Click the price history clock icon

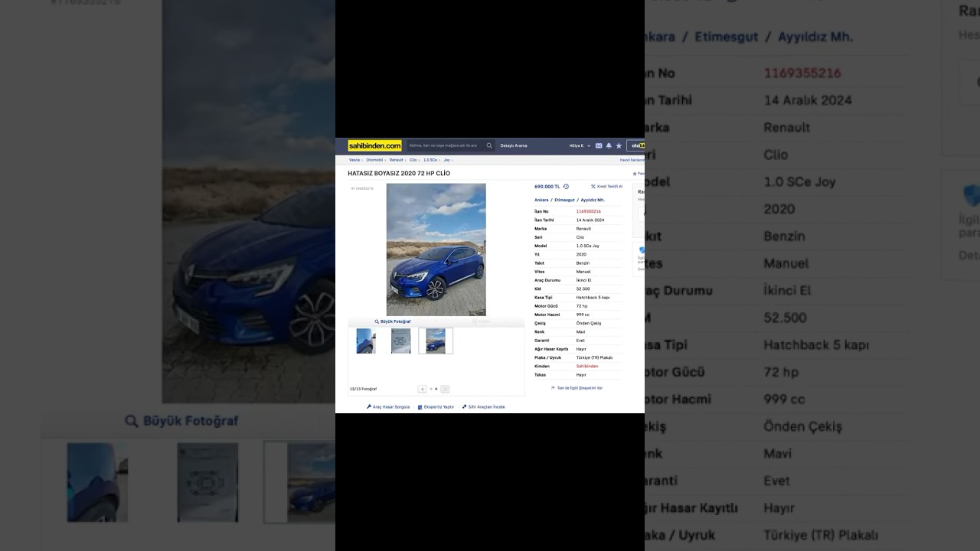pyautogui.click(x=566, y=187)
